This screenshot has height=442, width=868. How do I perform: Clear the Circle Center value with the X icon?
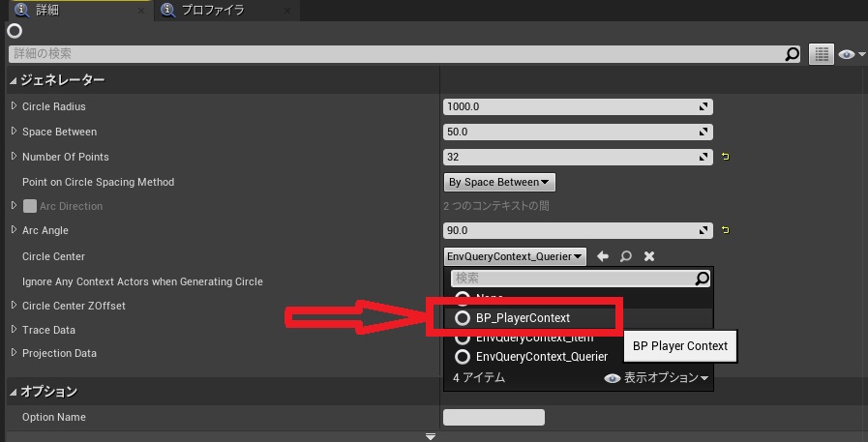(x=649, y=256)
